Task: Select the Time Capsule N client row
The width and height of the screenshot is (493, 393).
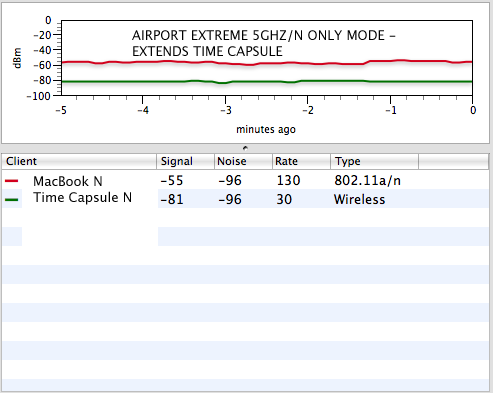Action: (246, 199)
